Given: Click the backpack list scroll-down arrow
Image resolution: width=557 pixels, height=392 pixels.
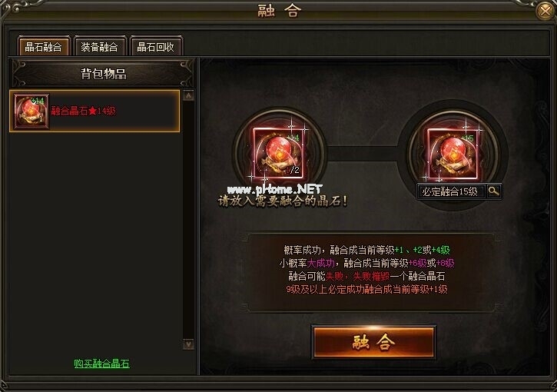Looking at the screenshot, I should (x=188, y=344).
